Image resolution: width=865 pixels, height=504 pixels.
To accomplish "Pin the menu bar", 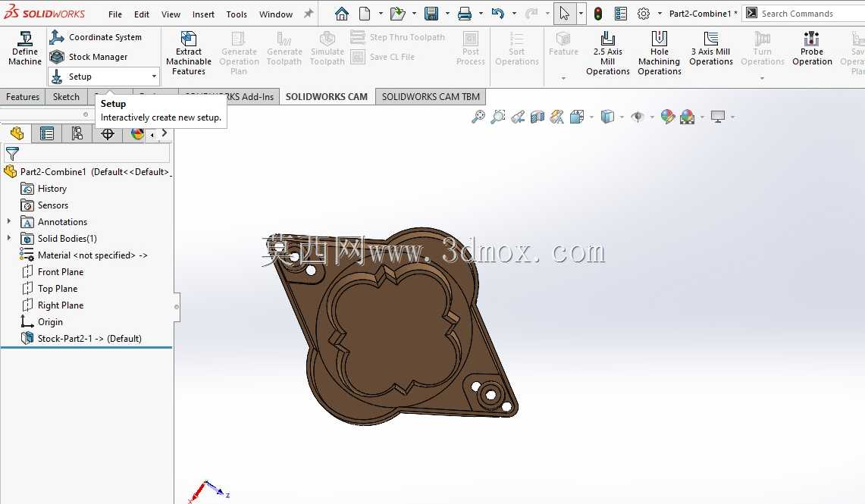I will 309,14.
